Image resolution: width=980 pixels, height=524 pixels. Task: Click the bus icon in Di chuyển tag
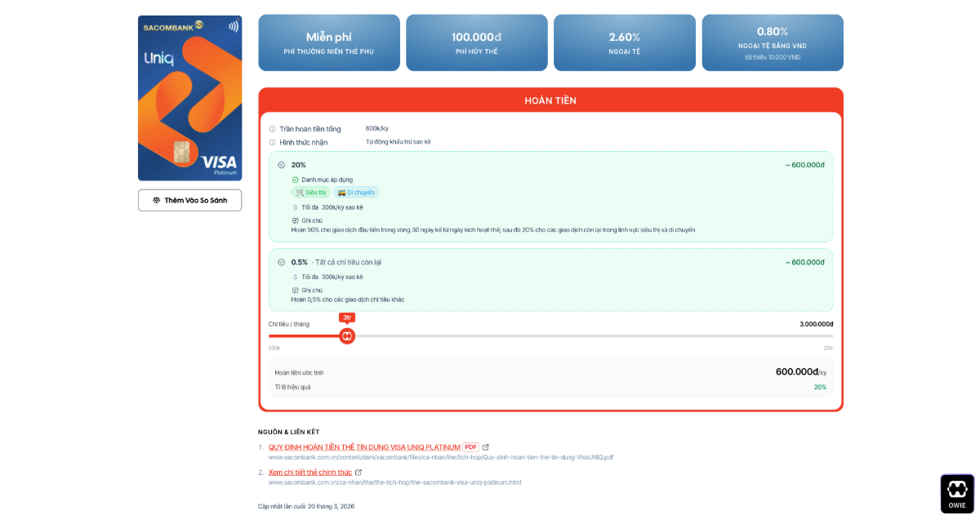(x=341, y=193)
